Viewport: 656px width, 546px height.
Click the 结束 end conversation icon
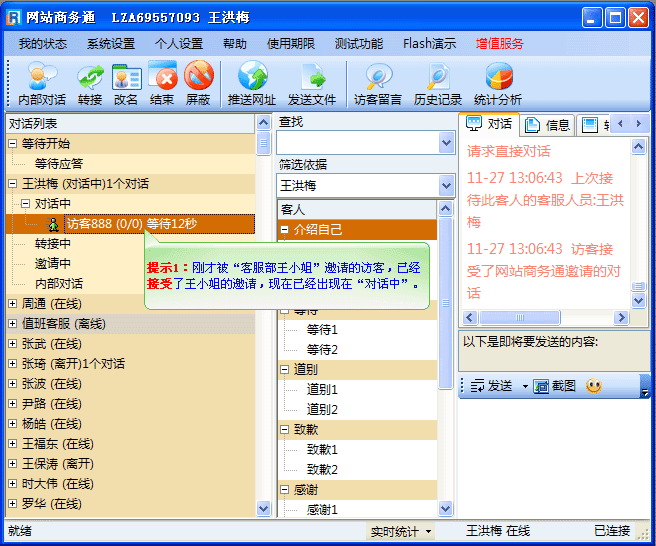162,78
